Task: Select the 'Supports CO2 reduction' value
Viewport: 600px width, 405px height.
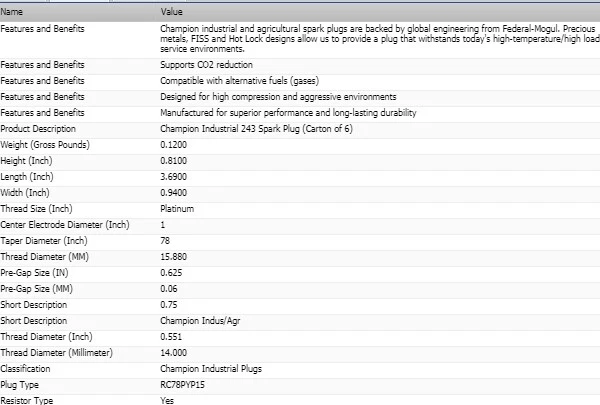Action: [x=206, y=65]
